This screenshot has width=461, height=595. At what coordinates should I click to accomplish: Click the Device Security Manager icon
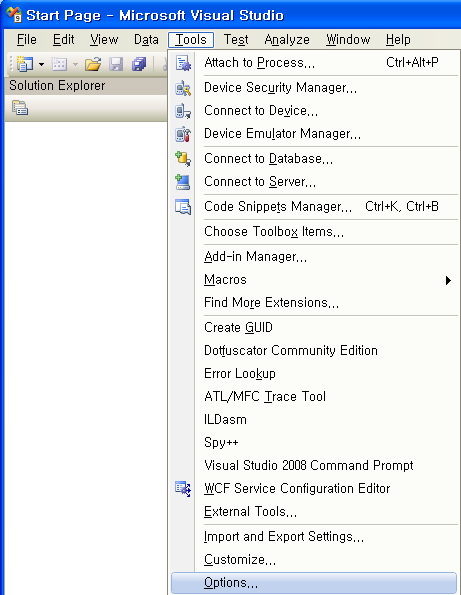click(183, 88)
